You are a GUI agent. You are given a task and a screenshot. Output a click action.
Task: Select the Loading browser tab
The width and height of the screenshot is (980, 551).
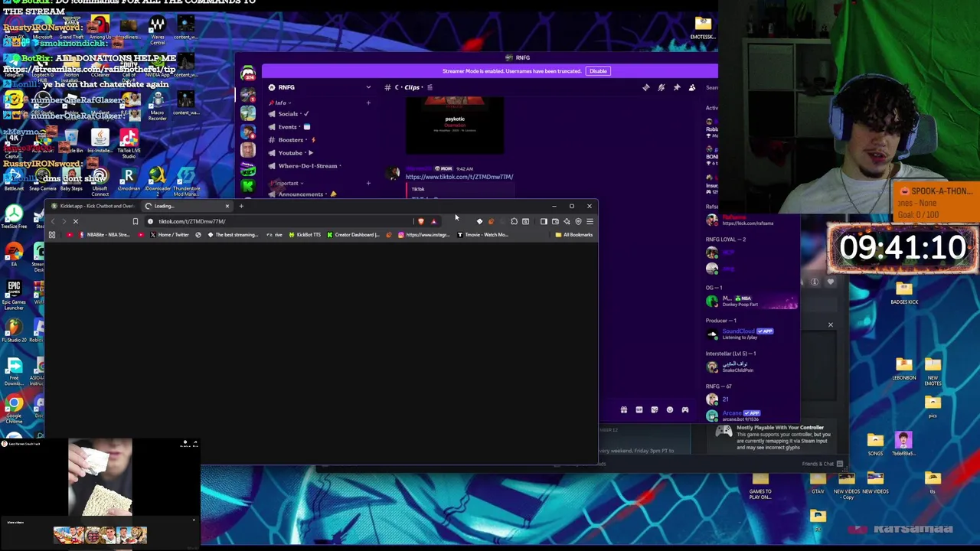point(186,206)
